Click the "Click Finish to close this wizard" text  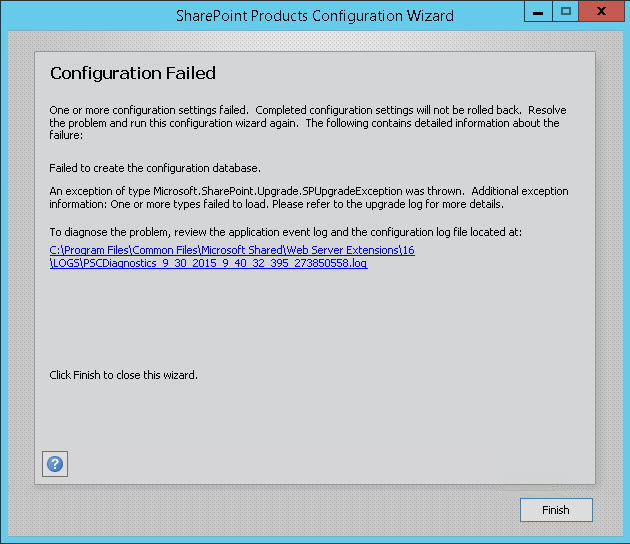123,375
